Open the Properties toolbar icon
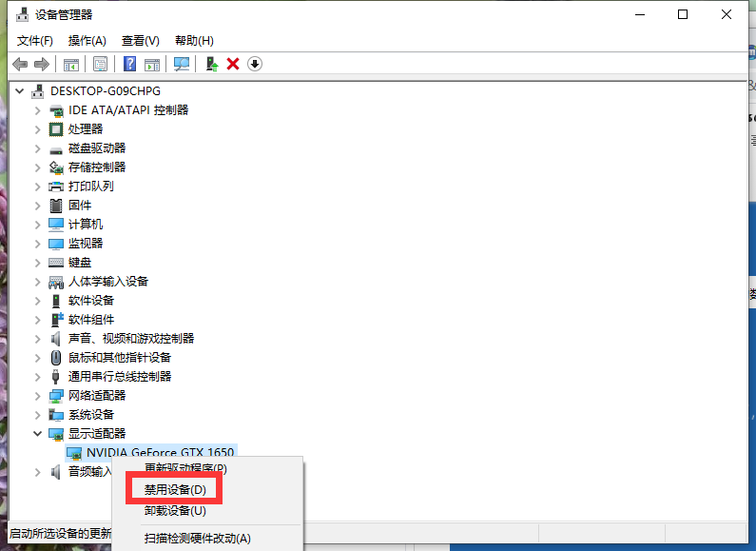This screenshot has width=756, height=551. point(100,64)
